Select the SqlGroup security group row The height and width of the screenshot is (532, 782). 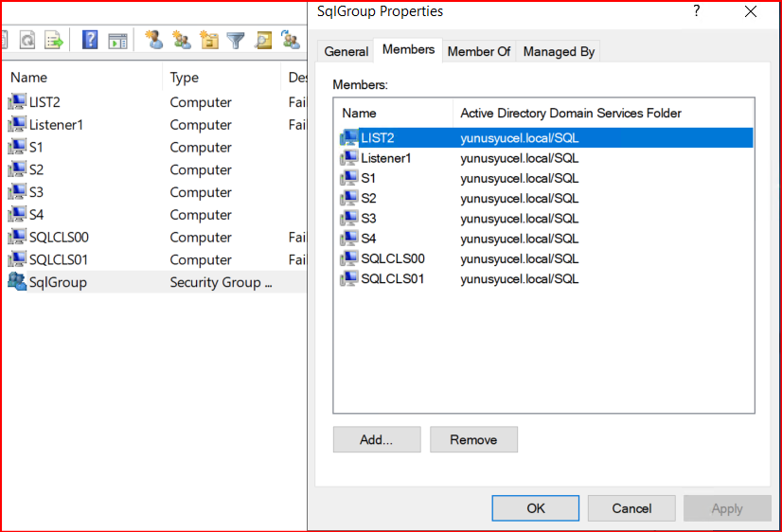58,282
